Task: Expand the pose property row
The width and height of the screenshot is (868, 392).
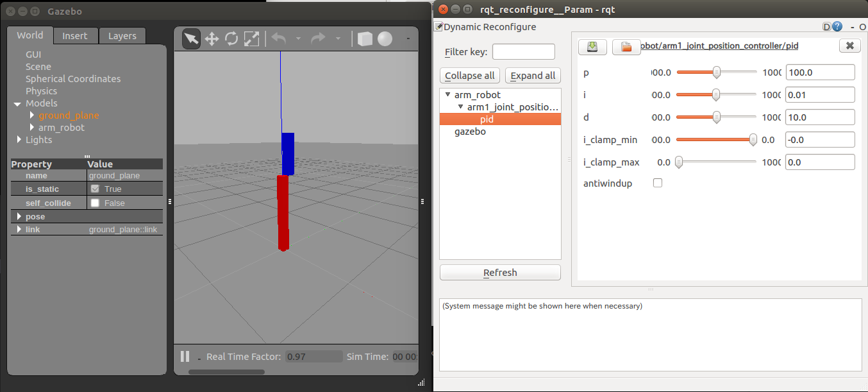Action: pyautogui.click(x=19, y=216)
